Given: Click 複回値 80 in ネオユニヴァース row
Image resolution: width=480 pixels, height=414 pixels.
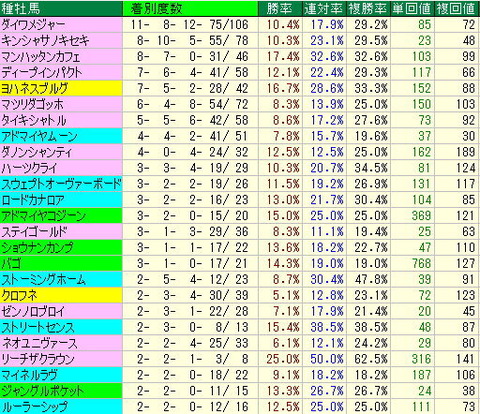Looking at the screenshot, I should (469, 343).
